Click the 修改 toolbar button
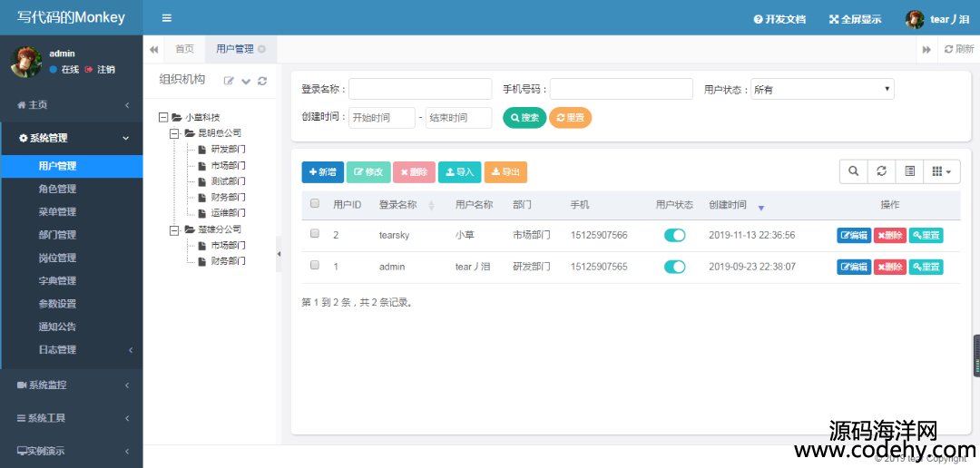This screenshot has width=980, height=468. [368, 171]
